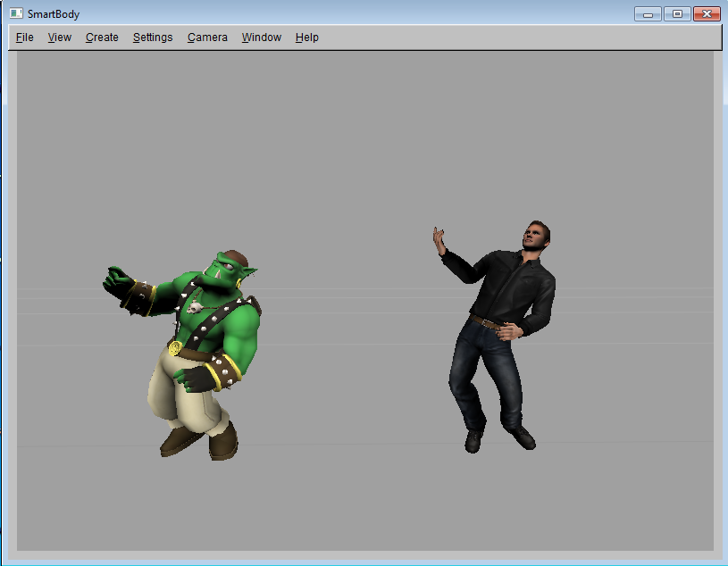Open the Camera menu
728x566 pixels.
[x=207, y=37]
